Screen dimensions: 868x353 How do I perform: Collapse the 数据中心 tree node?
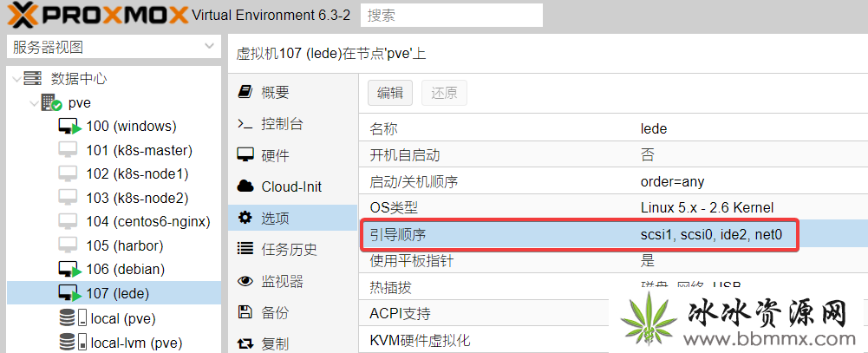pos(16,79)
